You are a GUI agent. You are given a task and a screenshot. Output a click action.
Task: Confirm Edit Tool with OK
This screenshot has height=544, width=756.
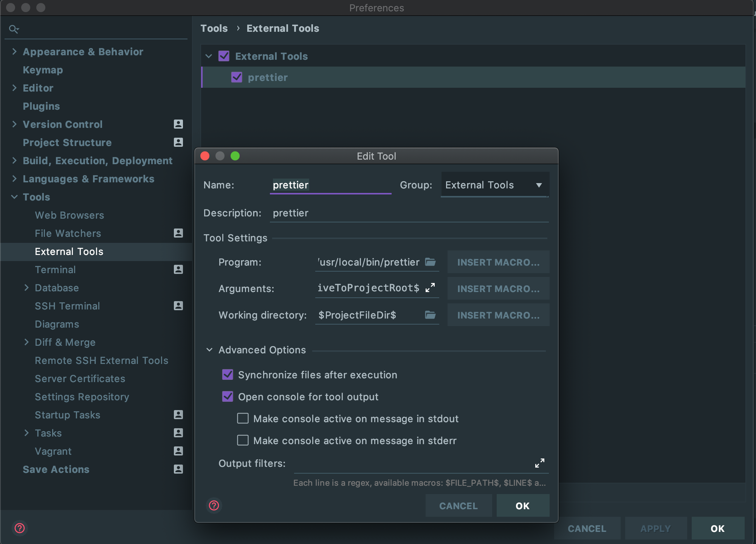click(x=523, y=506)
